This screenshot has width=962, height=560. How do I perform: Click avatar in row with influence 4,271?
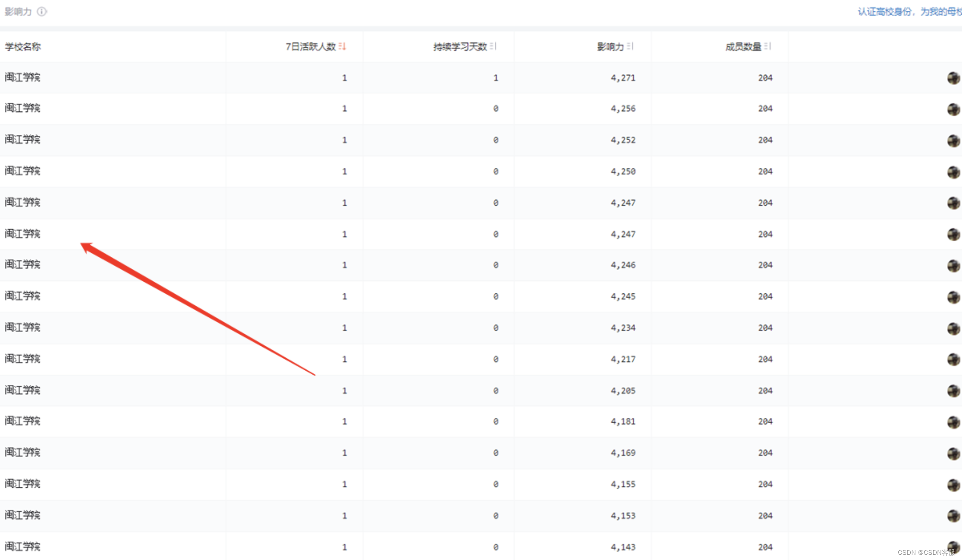pos(953,78)
